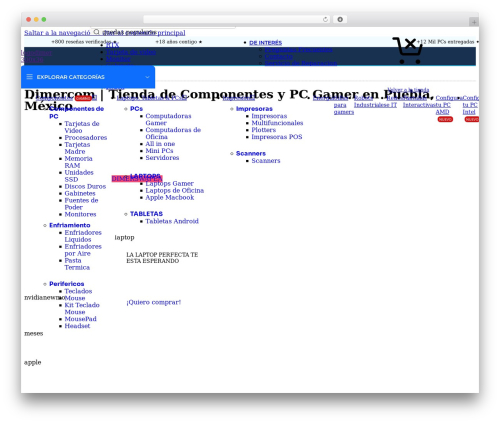Click the browser reload icon
The image size is (500, 423).
click(325, 19)
